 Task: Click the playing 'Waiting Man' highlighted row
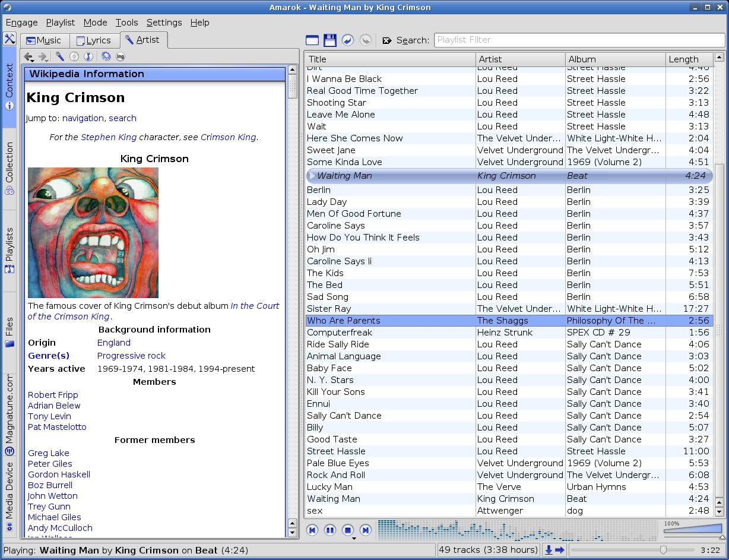509,176
